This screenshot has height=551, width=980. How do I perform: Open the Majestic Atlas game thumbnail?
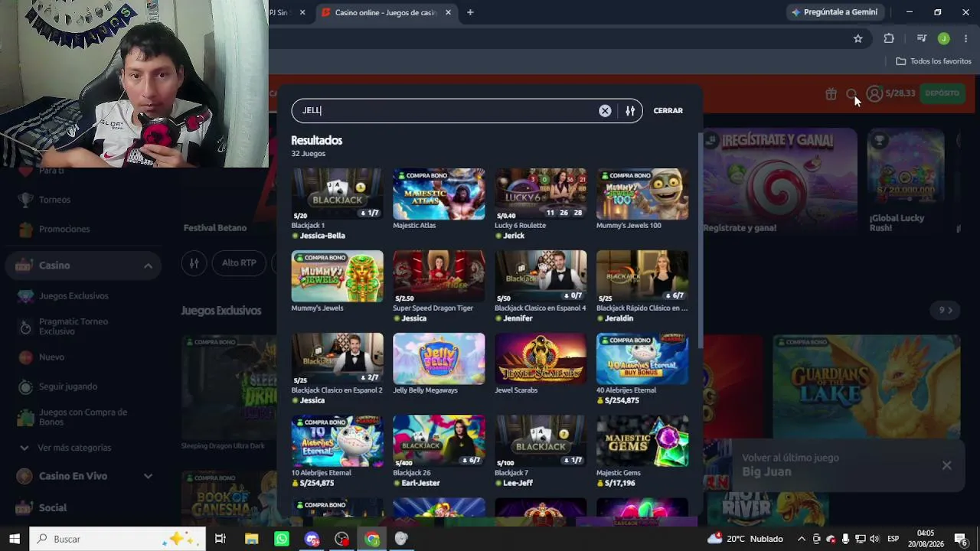point(439,194)
